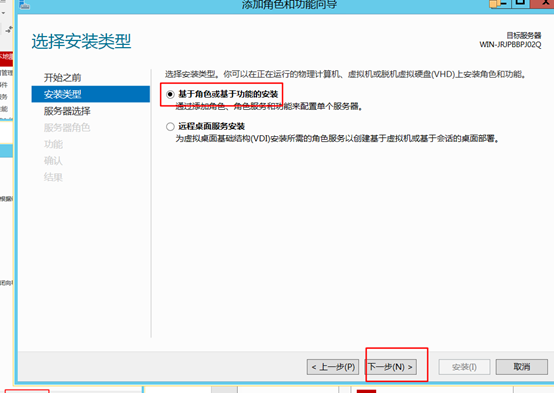Select 远程桌面服务安装 radio button
The width and height of the screenshot is (554, 393).
point(170,127)
